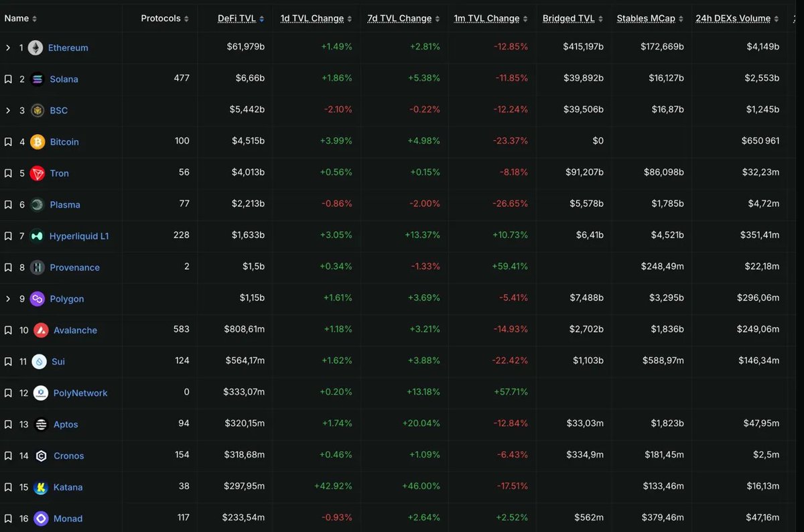Click the Hyperliquid L1 logo icon
Image resolution: width=804 pixels, height=532 pixels.
(x=37, y=237)
